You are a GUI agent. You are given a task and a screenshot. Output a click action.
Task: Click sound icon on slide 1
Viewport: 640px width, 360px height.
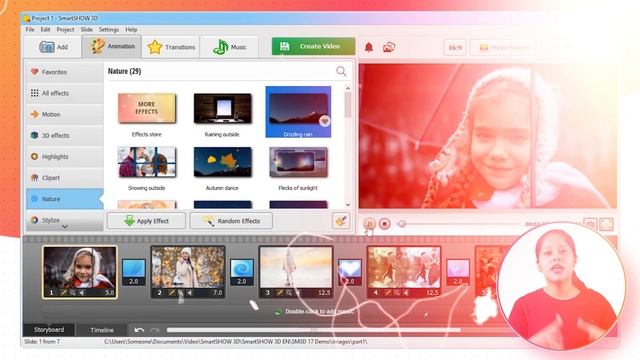(82, 293)
